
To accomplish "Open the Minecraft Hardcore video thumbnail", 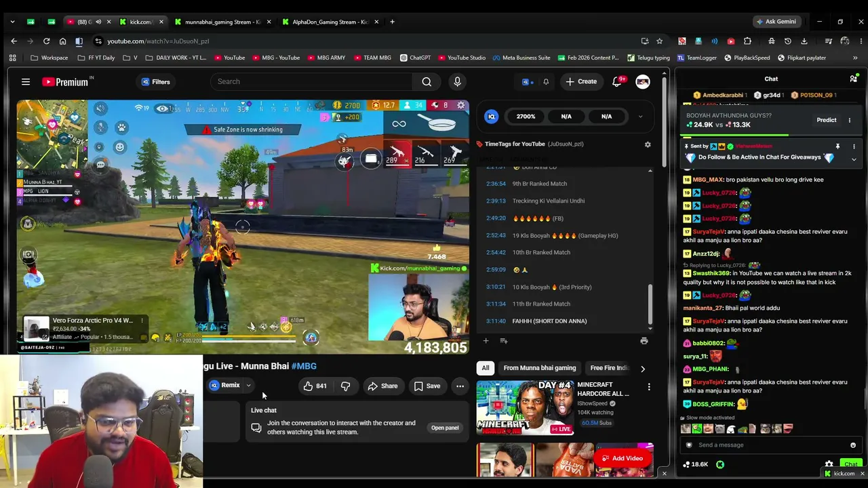I will click(525, 407).
